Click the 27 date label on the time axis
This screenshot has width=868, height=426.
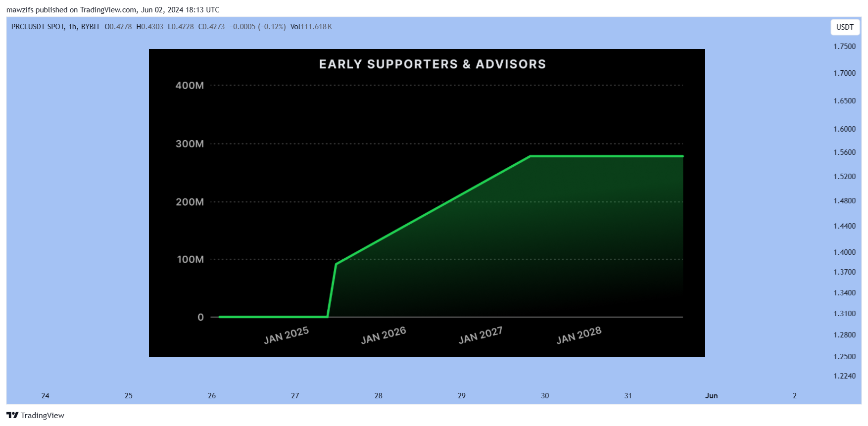click(x=295, y=396)
